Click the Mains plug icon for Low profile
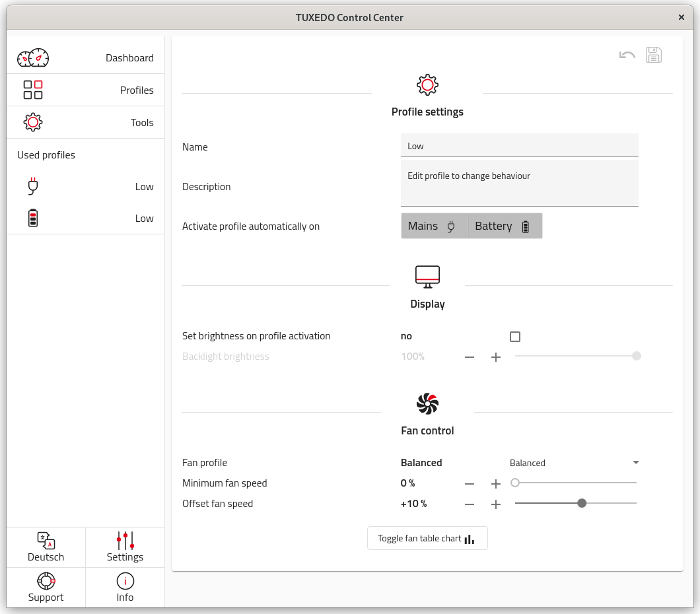 32,186
